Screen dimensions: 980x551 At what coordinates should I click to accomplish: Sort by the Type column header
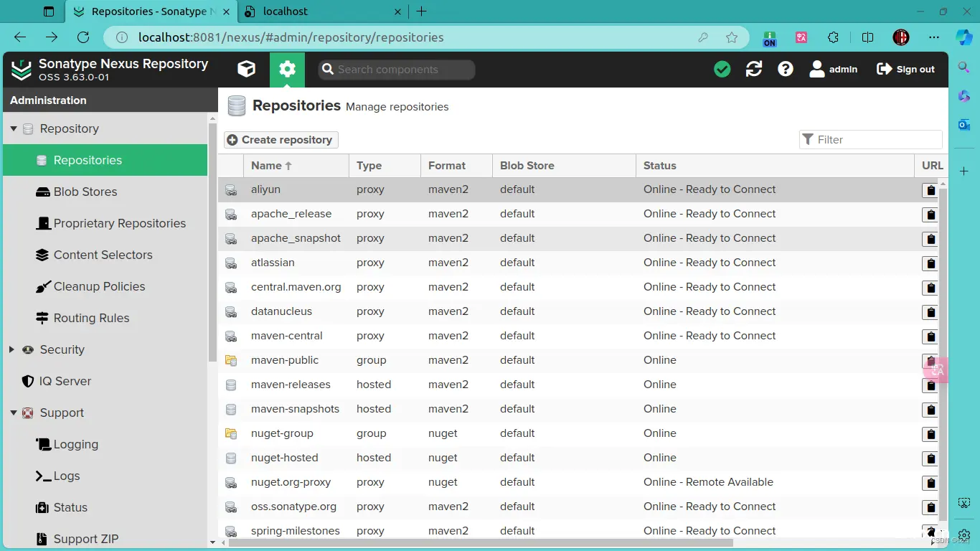(385, 166)
